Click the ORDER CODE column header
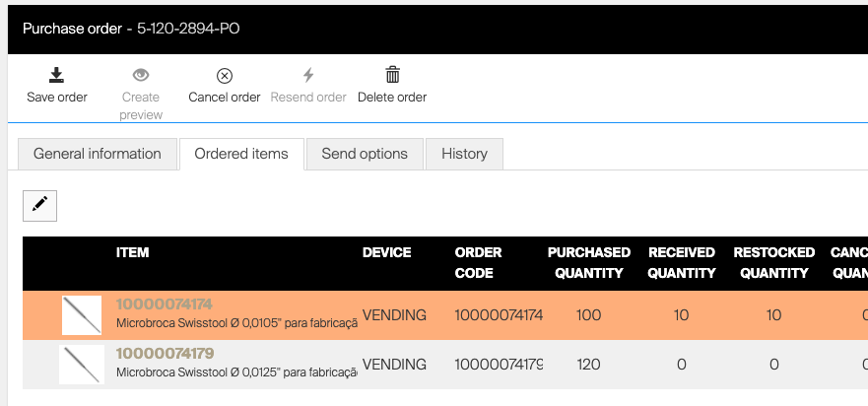Screen dimensions: 868x406 click(479, 262)
